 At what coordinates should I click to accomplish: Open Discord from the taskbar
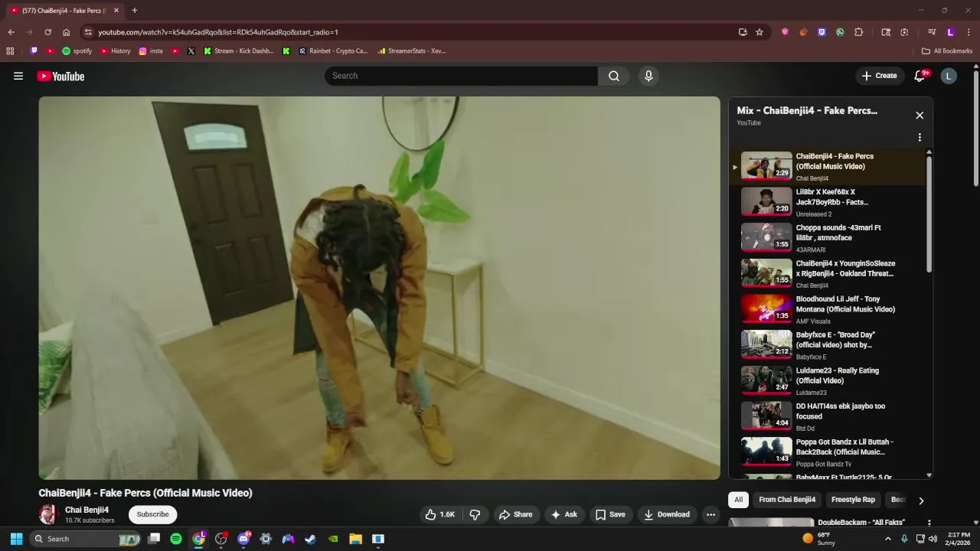[243, 539]
